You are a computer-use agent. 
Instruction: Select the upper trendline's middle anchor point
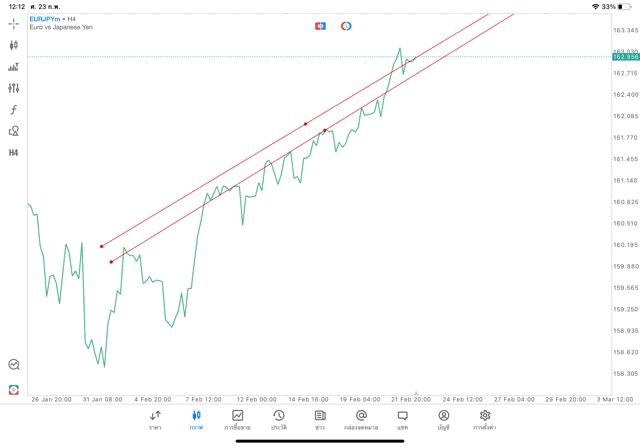(306, 124)
